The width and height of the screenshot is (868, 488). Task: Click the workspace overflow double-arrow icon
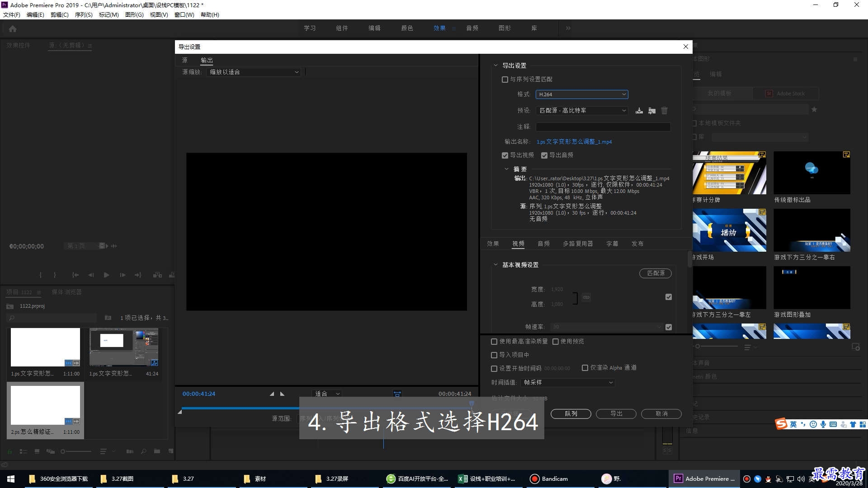[568, 28]
